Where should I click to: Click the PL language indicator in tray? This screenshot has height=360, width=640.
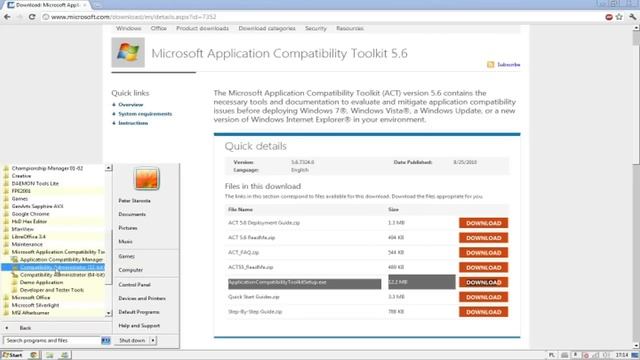pyautogui.click(x=551, y=355)
